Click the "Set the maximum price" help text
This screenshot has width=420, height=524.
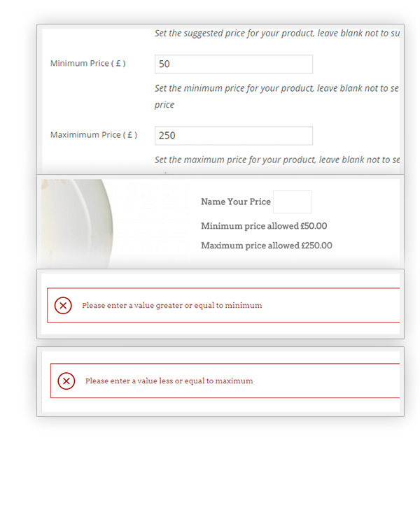point(276,160)
